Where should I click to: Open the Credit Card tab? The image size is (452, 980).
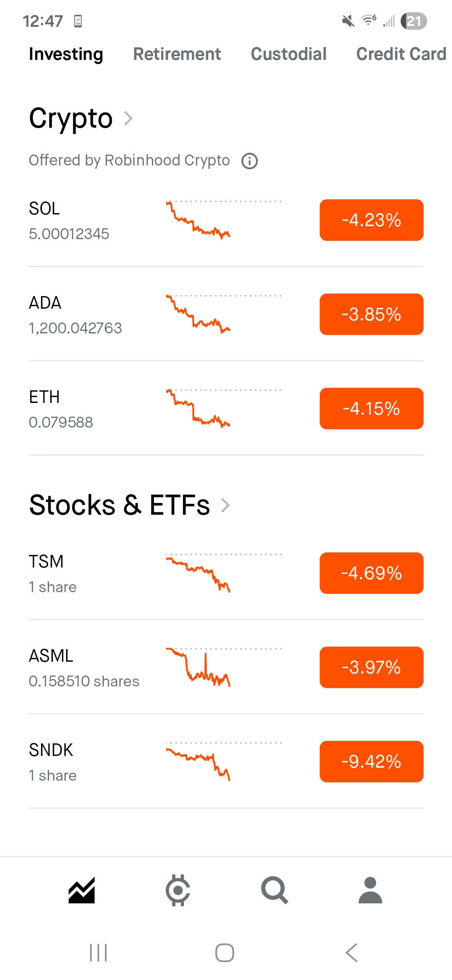click(401, 54)
